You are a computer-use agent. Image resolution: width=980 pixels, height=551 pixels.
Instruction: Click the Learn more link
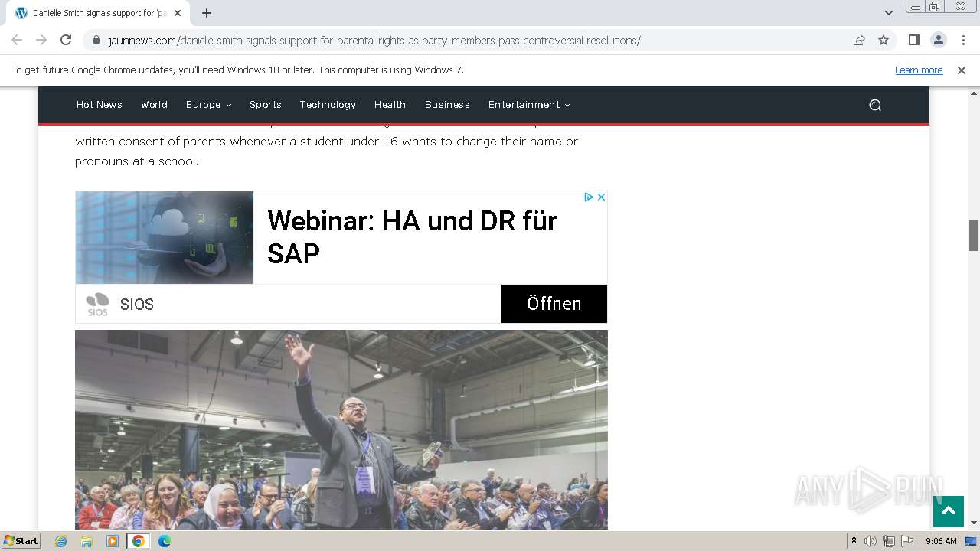919,70
